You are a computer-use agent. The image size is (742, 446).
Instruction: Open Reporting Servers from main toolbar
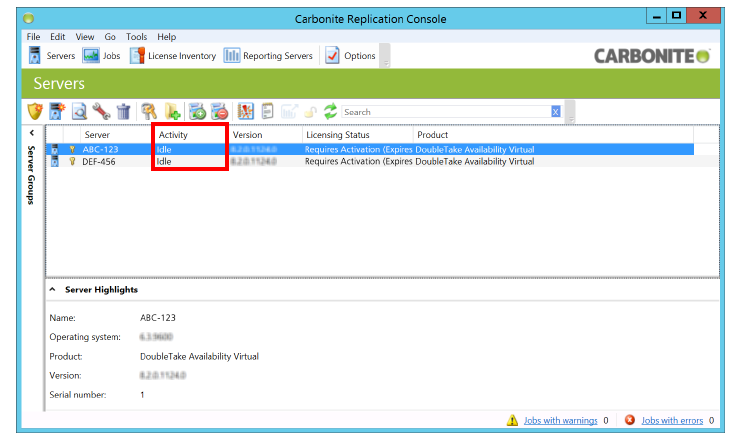pos(268,55)
